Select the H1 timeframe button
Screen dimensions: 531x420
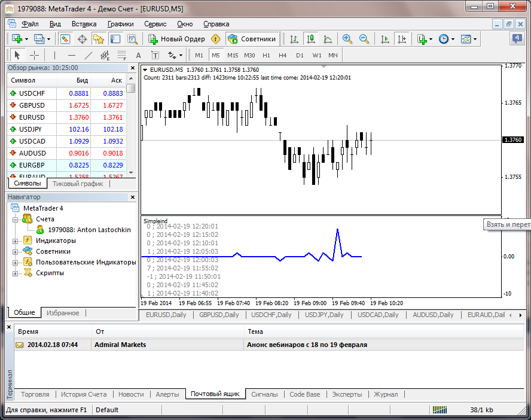[x=266, y=55]
